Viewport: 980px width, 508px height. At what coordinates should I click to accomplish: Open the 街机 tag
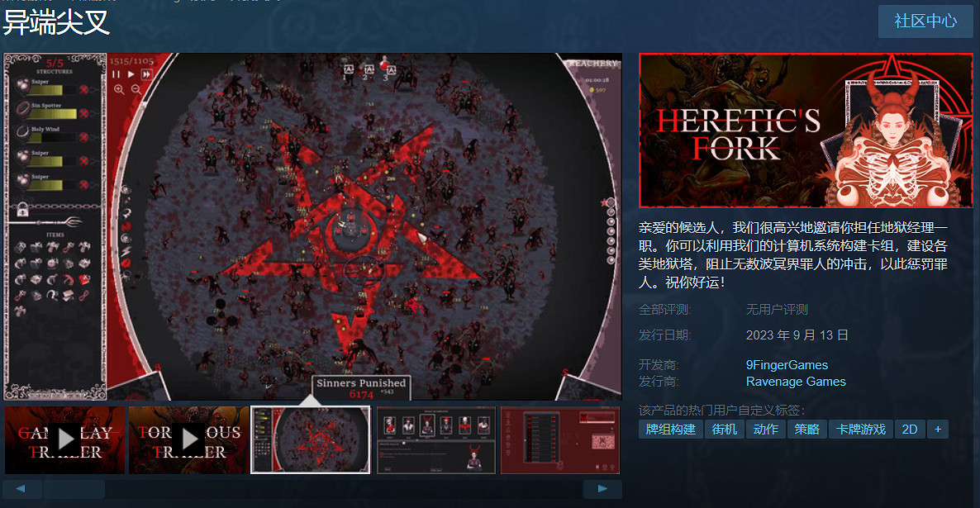(725, 430)
